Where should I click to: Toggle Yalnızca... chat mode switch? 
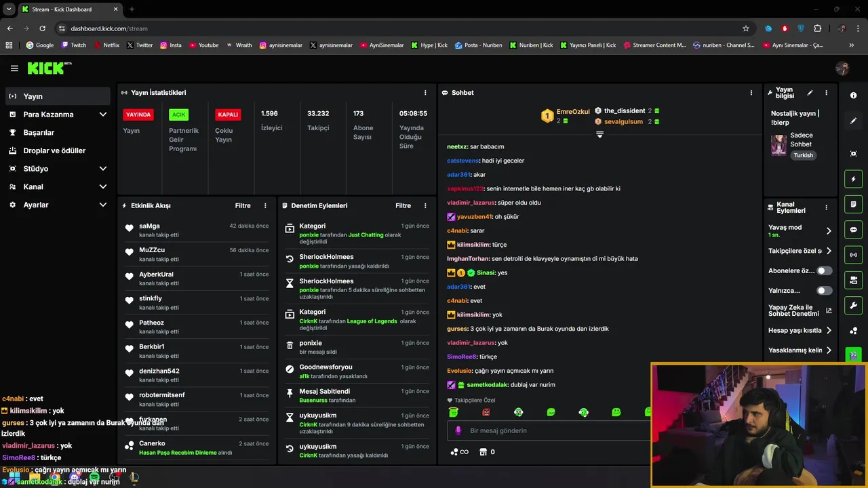coord(824,290)
